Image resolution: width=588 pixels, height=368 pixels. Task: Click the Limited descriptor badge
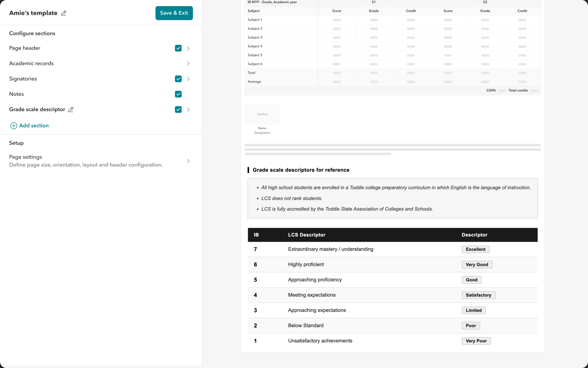pos(474,310)
